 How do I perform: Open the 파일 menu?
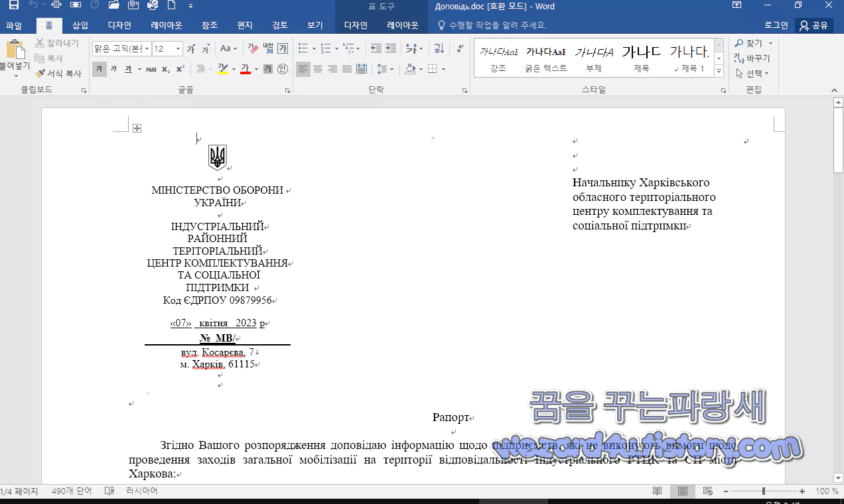coord(15,25)
